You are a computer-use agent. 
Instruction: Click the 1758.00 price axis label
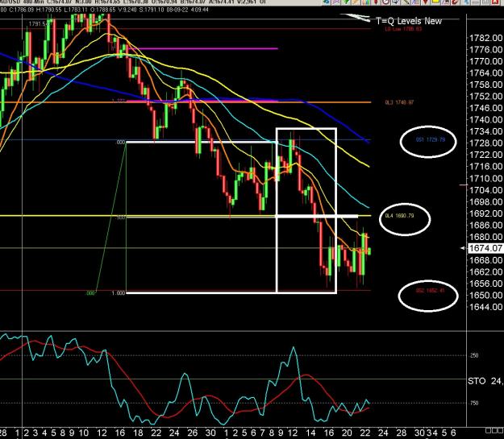pos(485,85)
